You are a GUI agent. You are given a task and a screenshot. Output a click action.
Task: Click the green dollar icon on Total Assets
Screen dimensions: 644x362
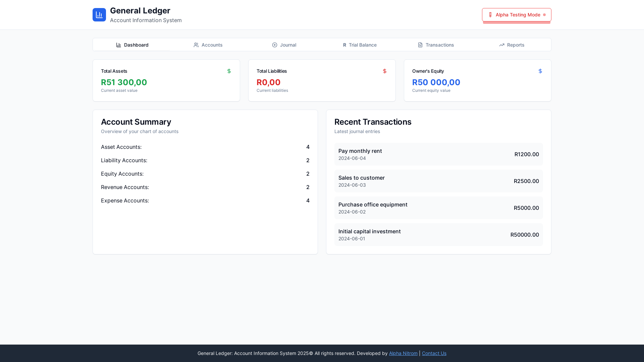229,71
